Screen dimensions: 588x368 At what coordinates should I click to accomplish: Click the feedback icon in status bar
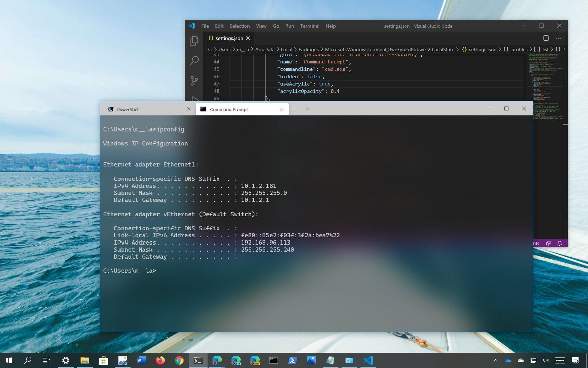coord(548,243)
